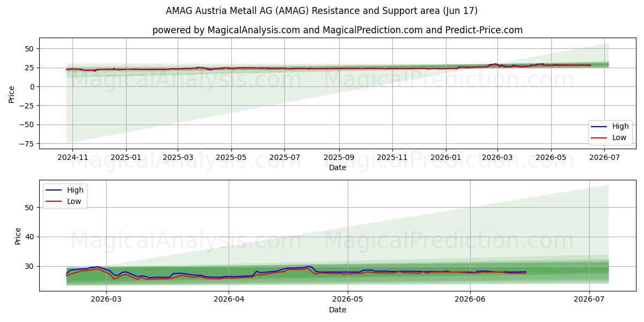Click the '2026-07' tick label on bottom chart
This screenshot has width=644, height=322.
(589, 299)
